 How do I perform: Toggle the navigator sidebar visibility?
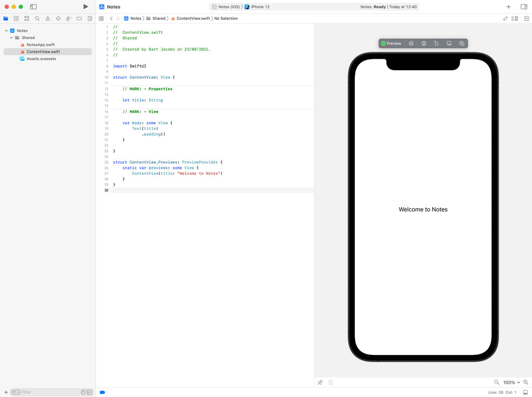pyautogui.click(x=33, y=7)
